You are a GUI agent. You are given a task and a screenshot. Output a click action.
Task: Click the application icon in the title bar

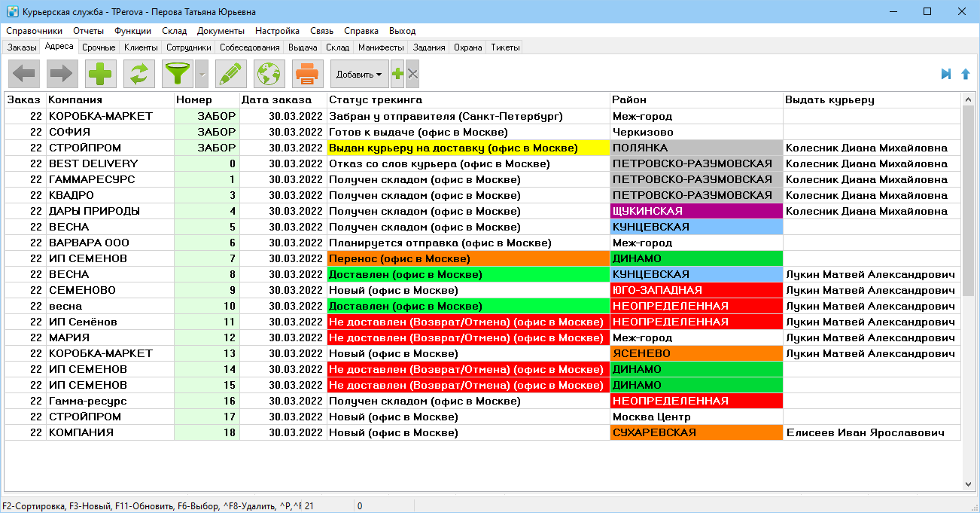[12, 12]
